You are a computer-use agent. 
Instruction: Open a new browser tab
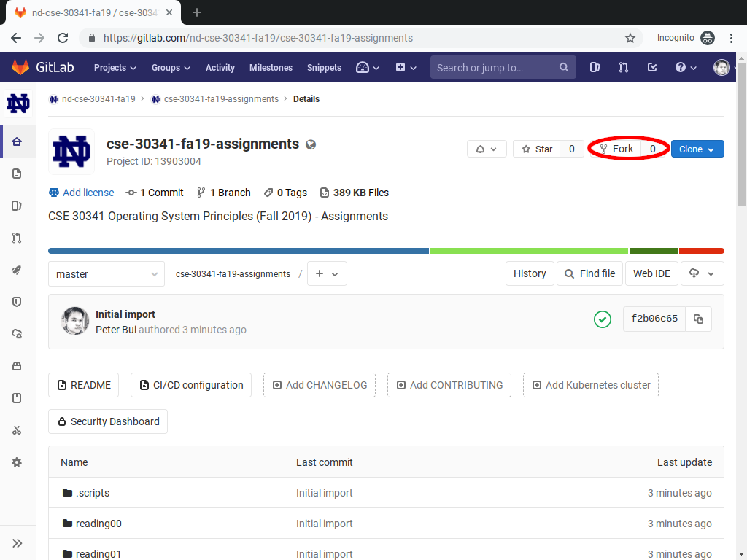point(197,13)
